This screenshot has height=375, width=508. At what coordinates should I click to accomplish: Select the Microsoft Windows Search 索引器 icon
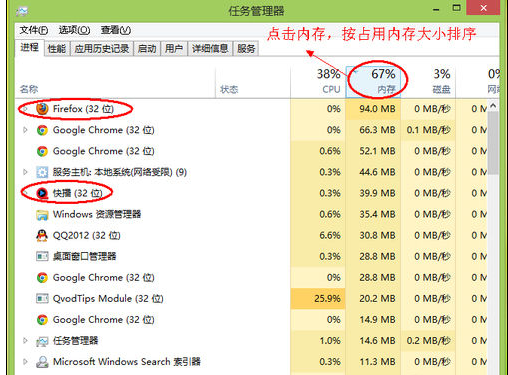[x=42, y=362]
